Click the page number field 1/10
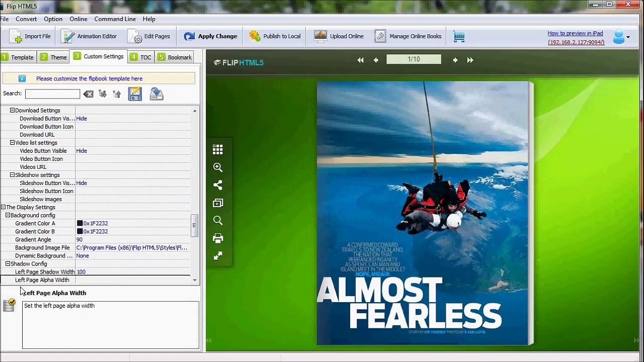Screen dimensions: 644x362 point(414,59)
